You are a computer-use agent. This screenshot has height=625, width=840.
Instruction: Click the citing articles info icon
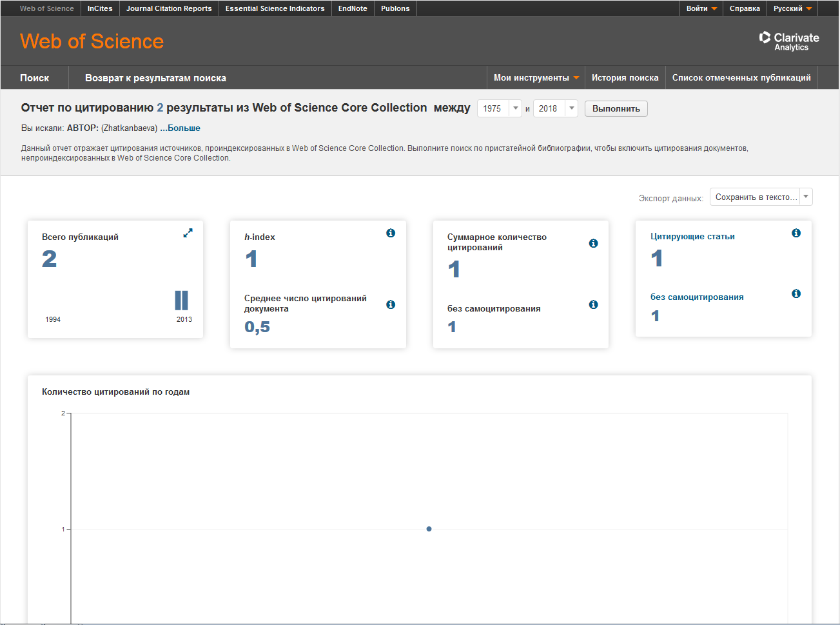pos(796,233)
